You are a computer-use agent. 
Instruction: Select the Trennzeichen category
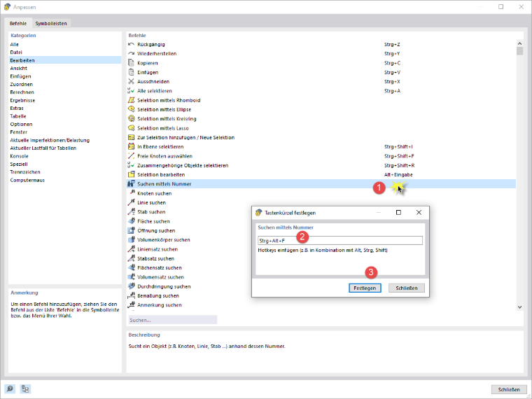[x=65, y=172]
